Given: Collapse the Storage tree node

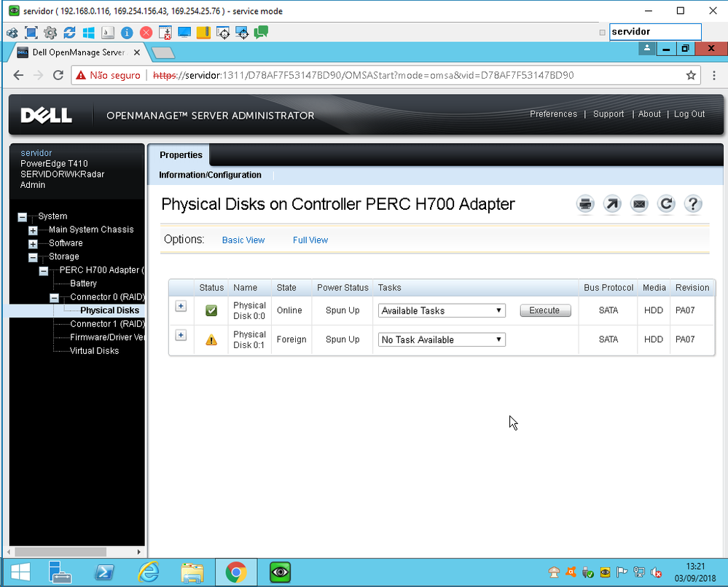Looking at the screenshot, I should [x=33, y=257].
